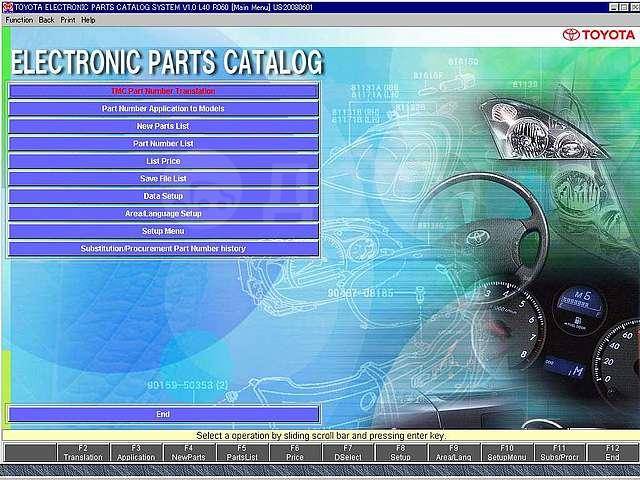
Task: Click the Toyota app icon in title bar
Action: [7, 7]
